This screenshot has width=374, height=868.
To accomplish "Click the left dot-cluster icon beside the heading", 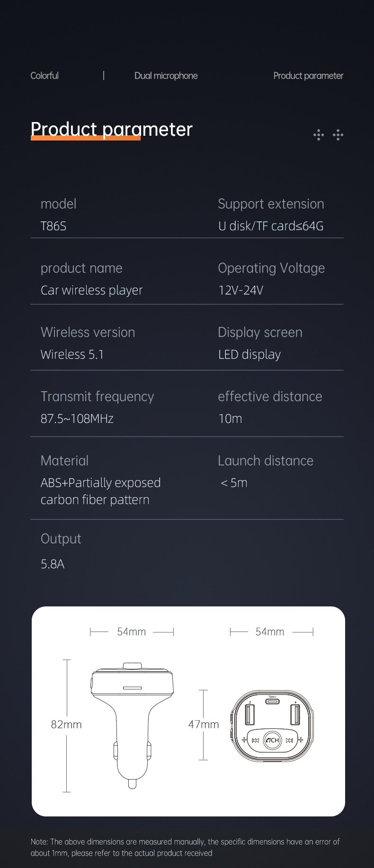I will [319, 135].
